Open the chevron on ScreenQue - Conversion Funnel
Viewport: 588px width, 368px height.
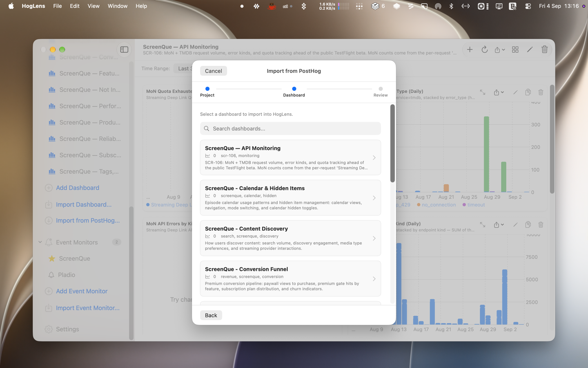(x=374, y=279)
